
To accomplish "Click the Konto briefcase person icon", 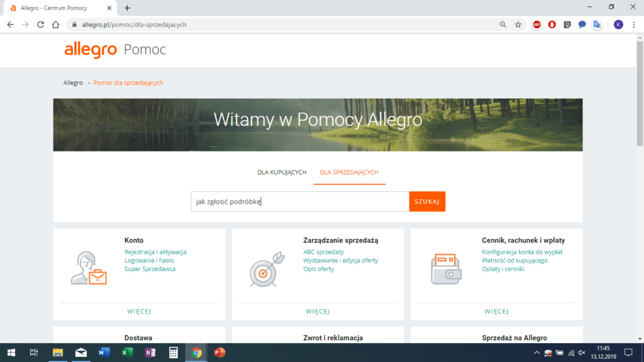I will point(87,268).
